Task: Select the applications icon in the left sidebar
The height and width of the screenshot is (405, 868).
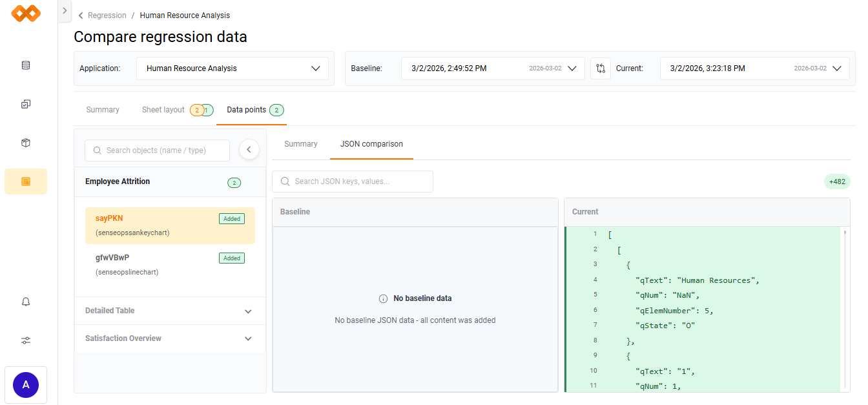Action: pyautogui.click(x=25, y=104)
